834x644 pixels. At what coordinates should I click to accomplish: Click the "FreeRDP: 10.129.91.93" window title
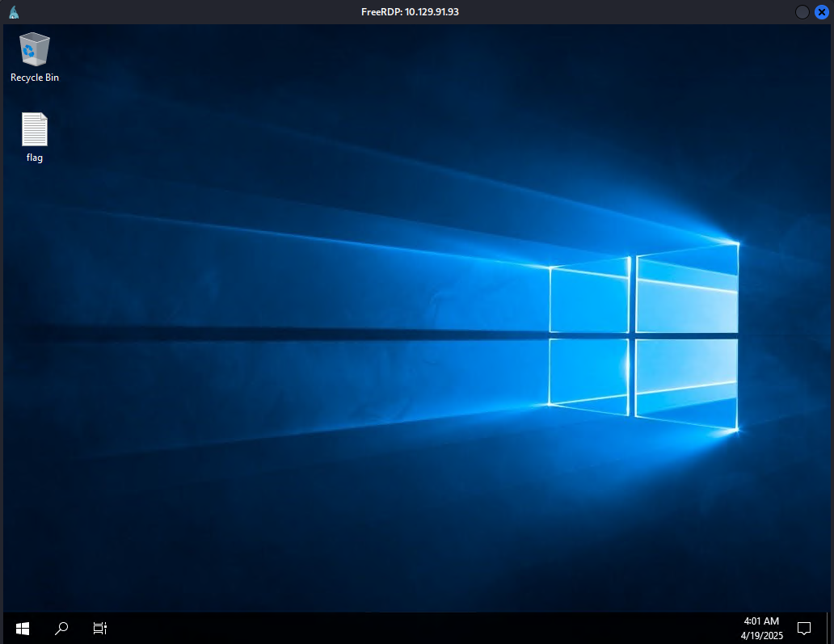tap(410, 12)
